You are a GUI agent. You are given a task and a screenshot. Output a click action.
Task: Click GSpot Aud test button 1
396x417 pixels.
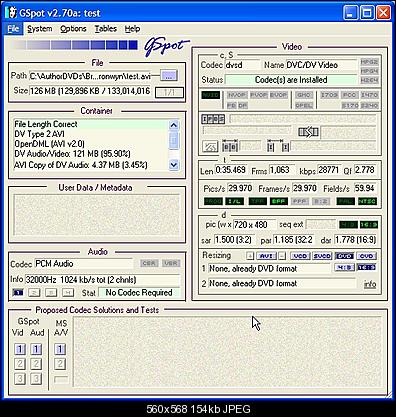pyautogui.click(x=36, y=349)
